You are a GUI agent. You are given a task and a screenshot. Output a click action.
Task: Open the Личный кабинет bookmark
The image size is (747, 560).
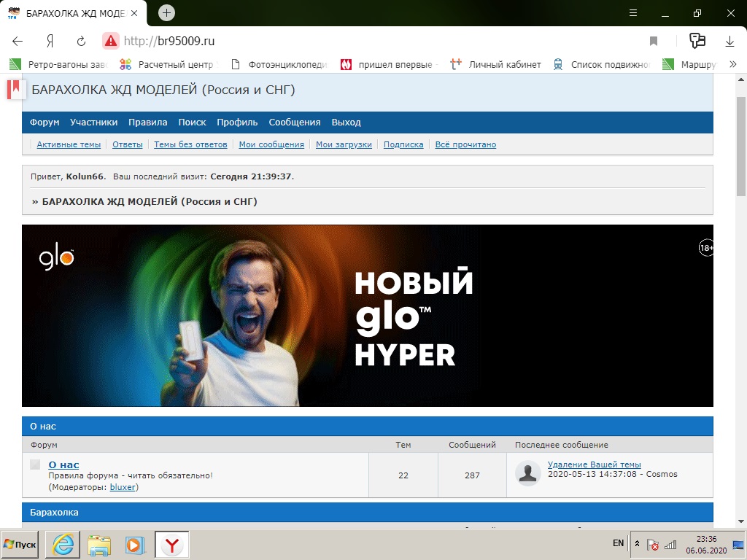[496, 64]
